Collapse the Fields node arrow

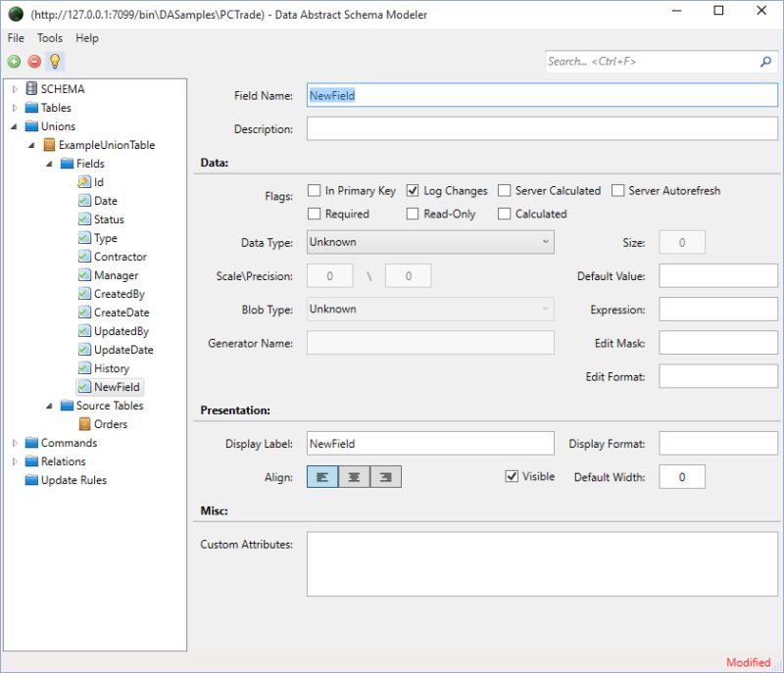click(49, 164)
